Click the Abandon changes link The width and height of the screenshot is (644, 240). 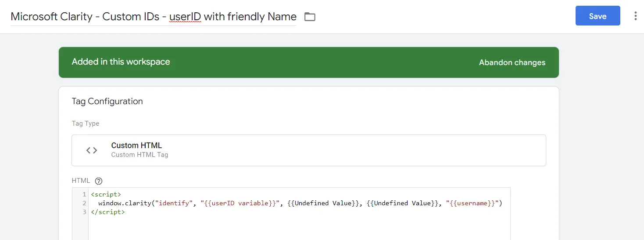point(512,62)
